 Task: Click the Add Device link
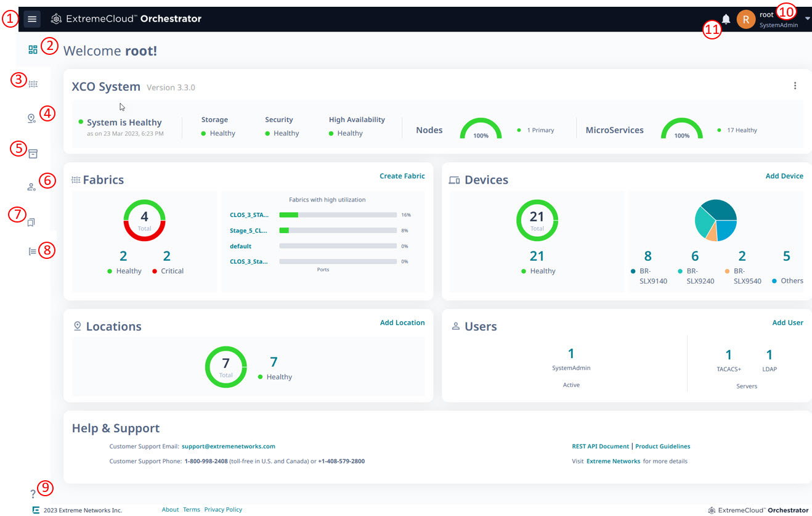(784, 176)
